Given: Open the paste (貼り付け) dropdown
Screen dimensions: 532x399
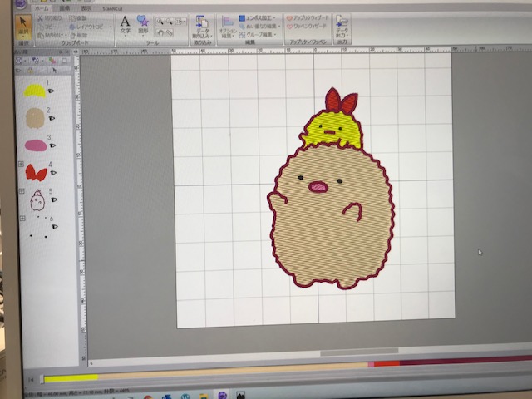Looking at the screenshot, I should coord(65,35).
